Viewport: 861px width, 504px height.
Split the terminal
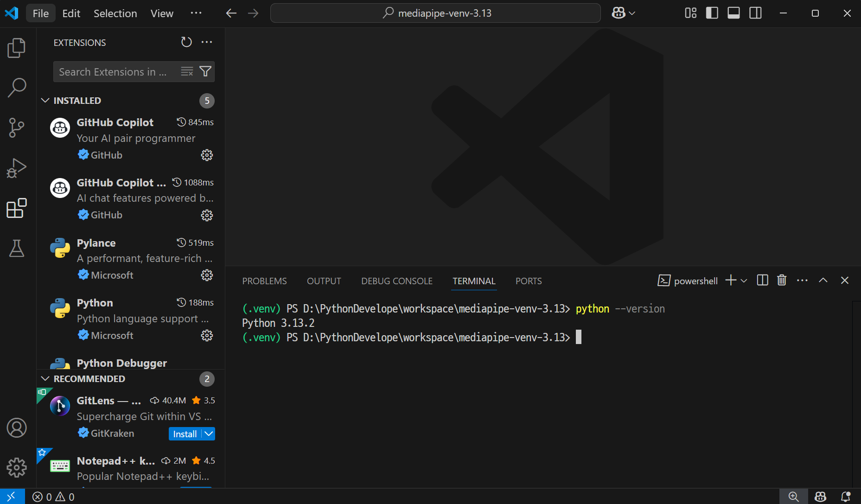point(762,280)
